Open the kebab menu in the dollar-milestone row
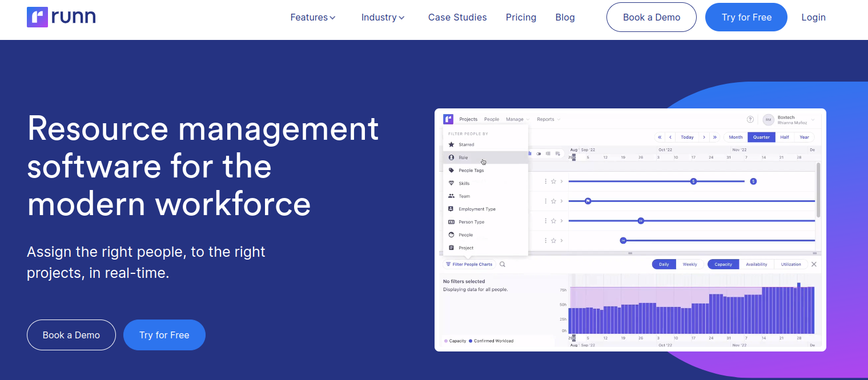 pyautogui.click(x=545, y=181)
